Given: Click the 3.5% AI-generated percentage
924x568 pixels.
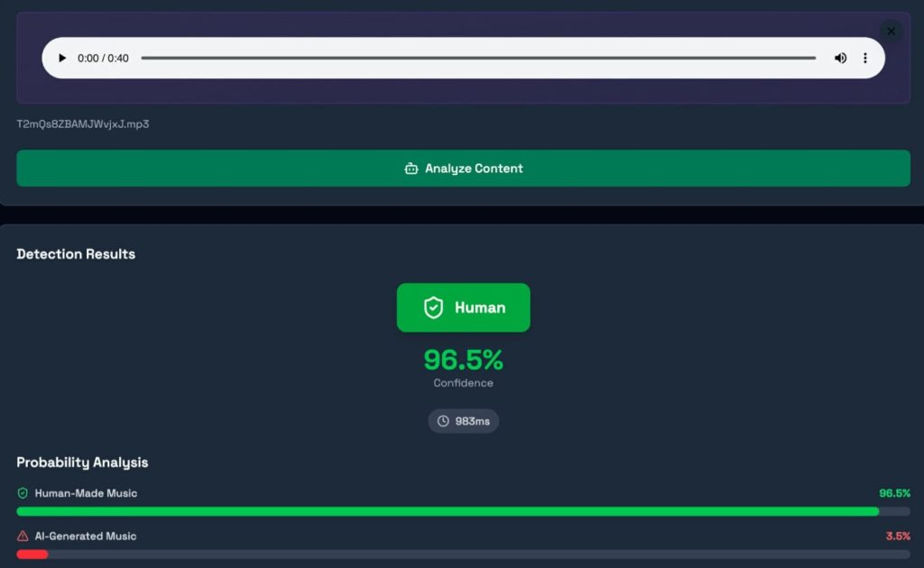Looking at the screenshot, I should (897, 536).
